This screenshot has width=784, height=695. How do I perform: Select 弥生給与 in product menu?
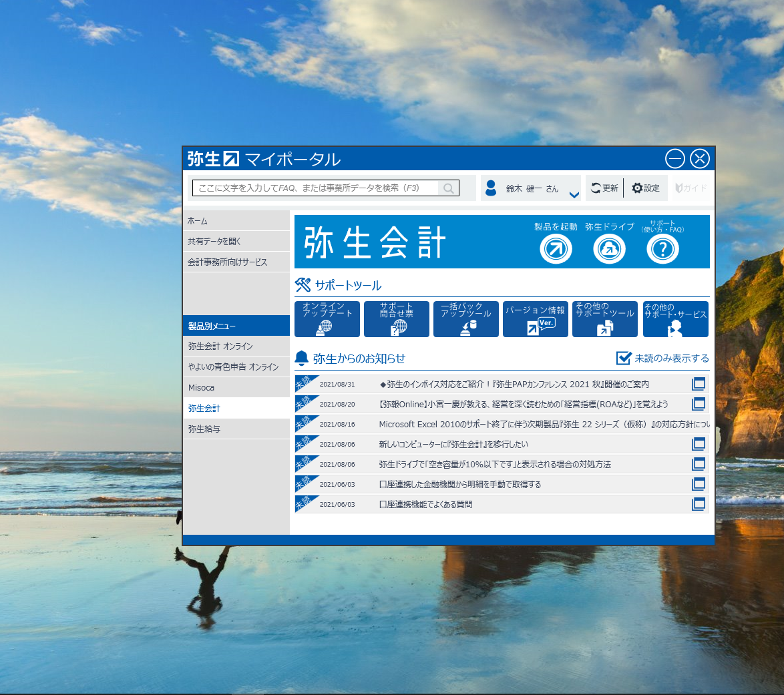pyautogui.click(x=236, y=429)
